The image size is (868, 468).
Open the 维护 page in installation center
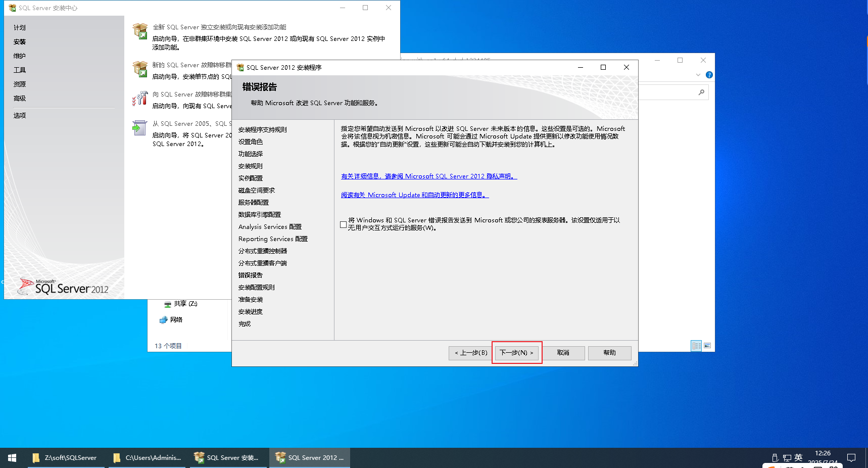[x=20, y=56]
